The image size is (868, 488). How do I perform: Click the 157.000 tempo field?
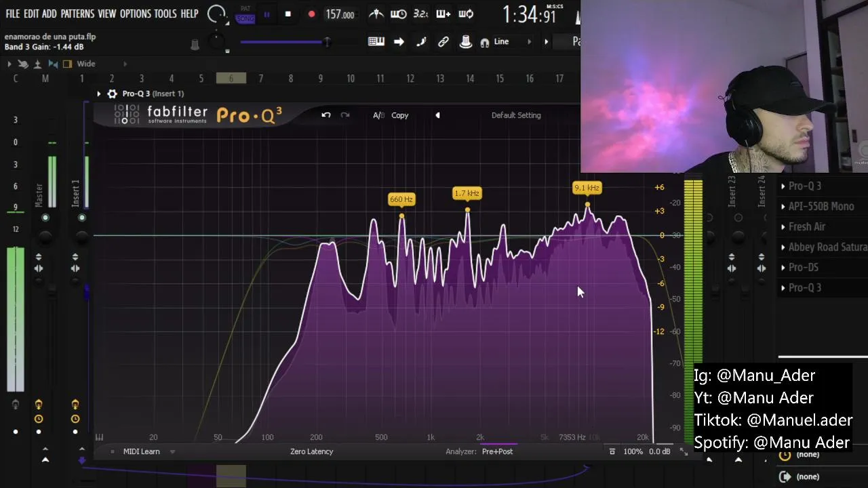point(340,14)
